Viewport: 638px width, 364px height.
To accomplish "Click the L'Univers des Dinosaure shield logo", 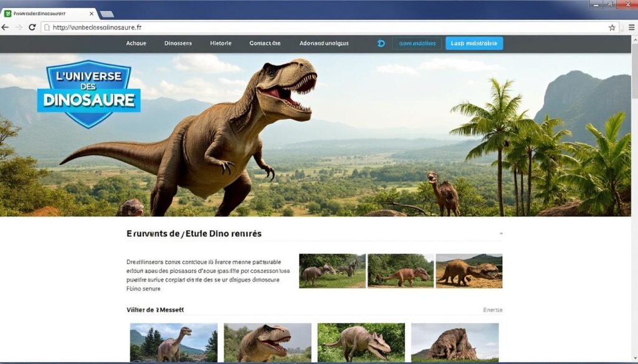I will (x=88, y=93).
